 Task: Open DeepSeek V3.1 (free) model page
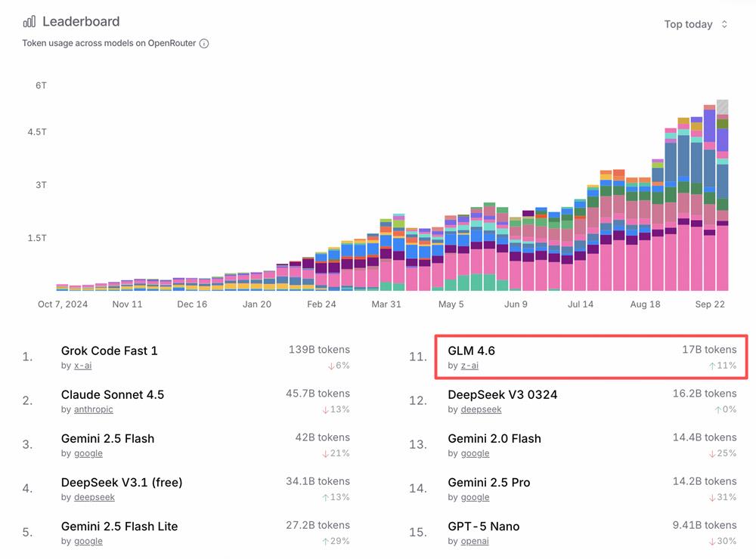click(x=122, y=482)
